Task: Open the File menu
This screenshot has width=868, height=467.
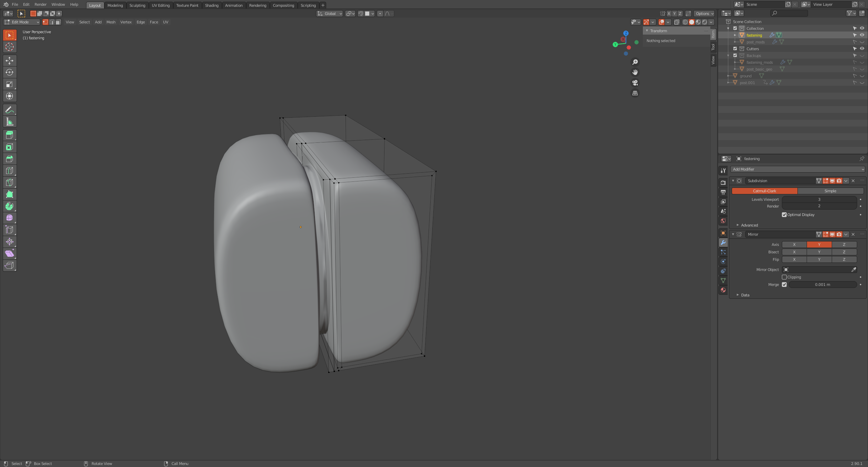Action: pyautogui.click(x=15, y=4)
